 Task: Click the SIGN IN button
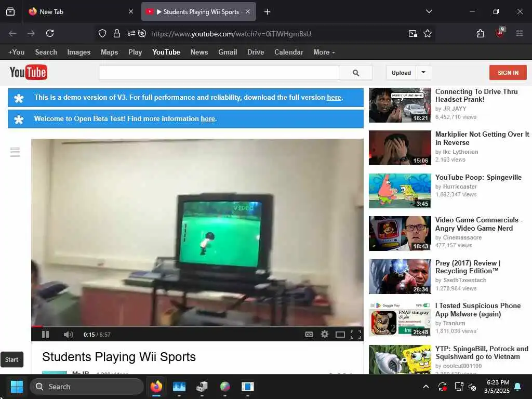[508, 73]
